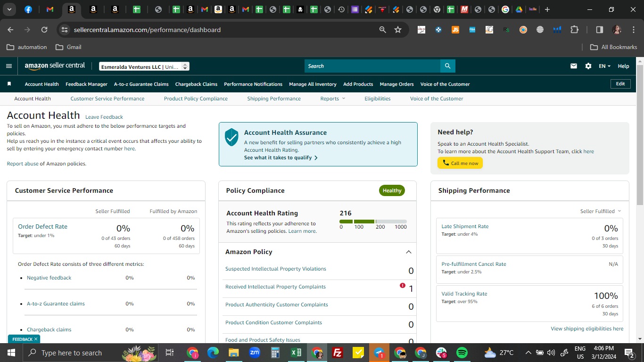644x362 pixels.
Task: Click the Report abuse link
Action: (x=23, y=164)
